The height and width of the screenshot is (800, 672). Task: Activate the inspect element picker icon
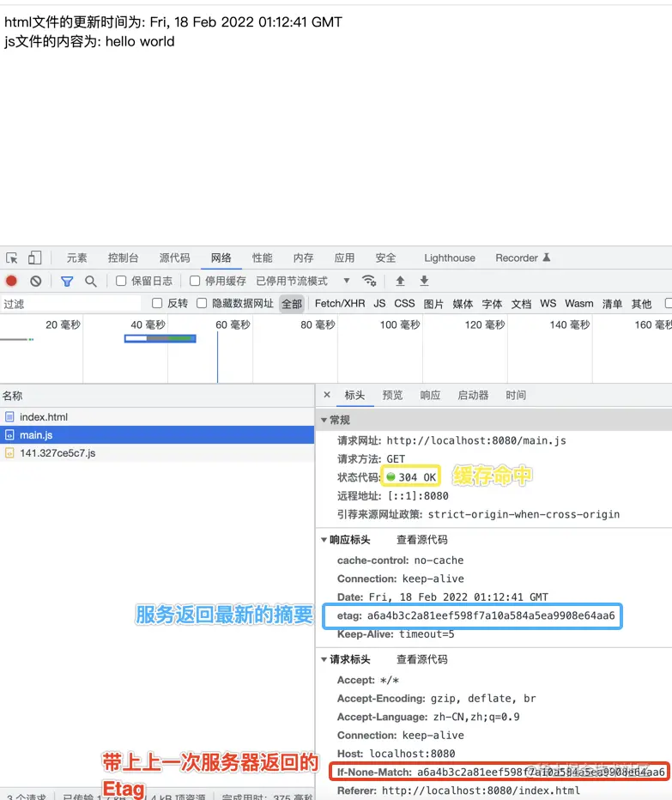[x=12, y=258]
